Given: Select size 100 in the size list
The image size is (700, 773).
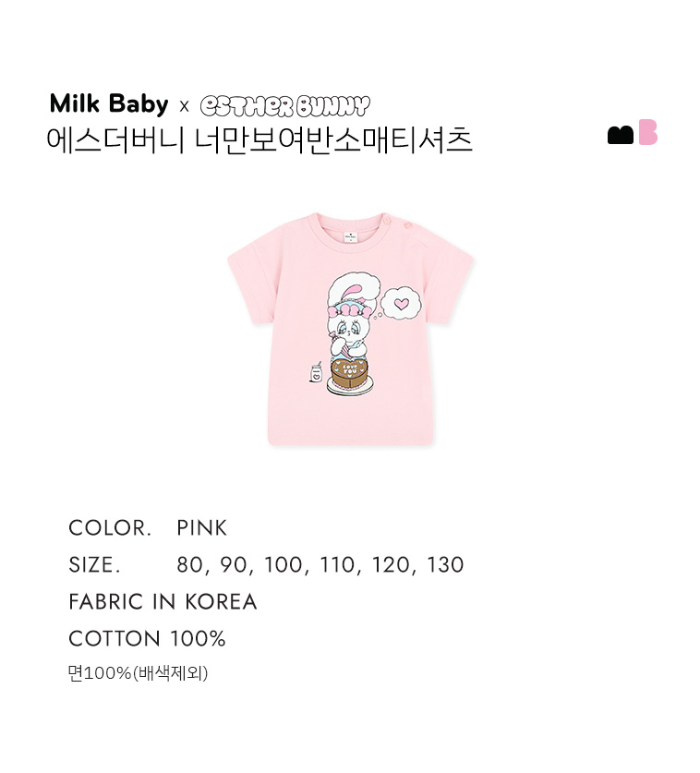Looking at the screenshot, I should [284, 565].
